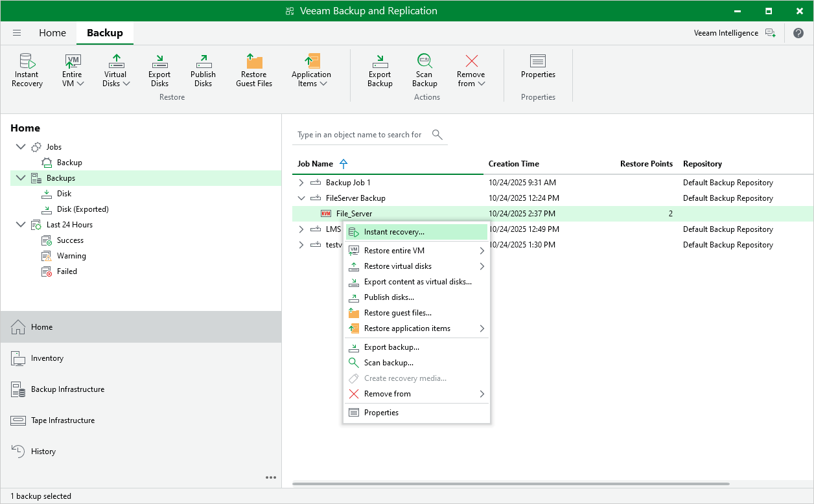
Task: Select the Success node in tree
Action: (x=70, y=240)
